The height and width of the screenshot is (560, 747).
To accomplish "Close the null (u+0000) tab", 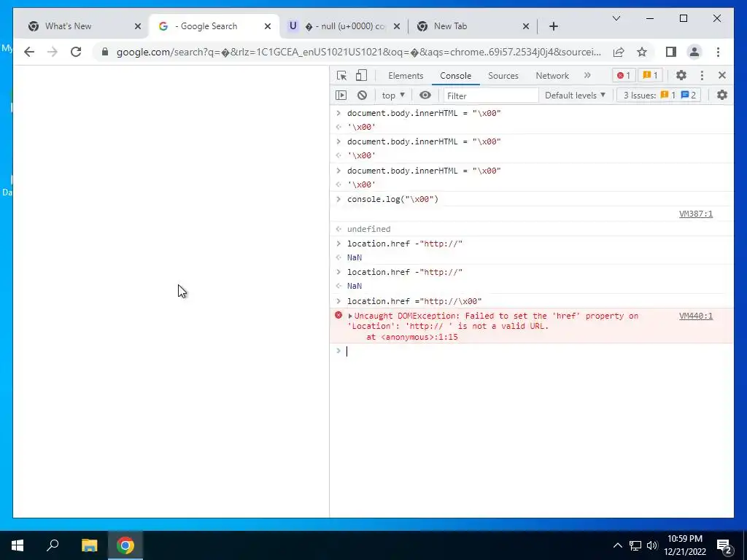I will tap(396, 26).
